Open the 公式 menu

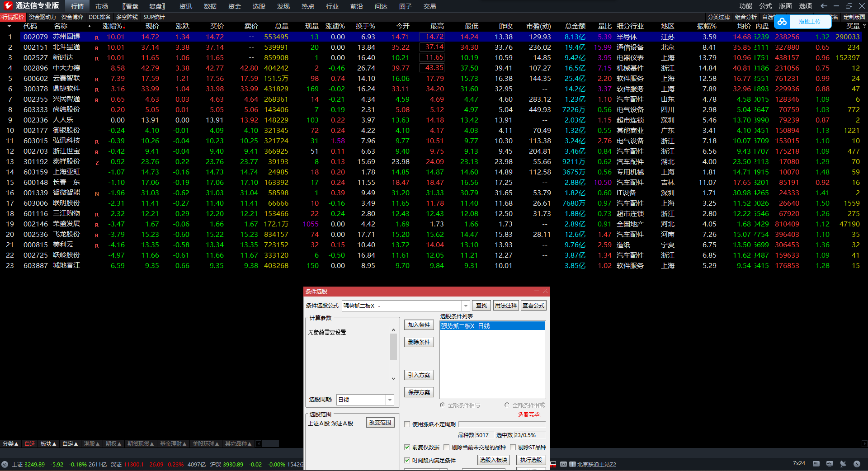click(x=765, y=6)
